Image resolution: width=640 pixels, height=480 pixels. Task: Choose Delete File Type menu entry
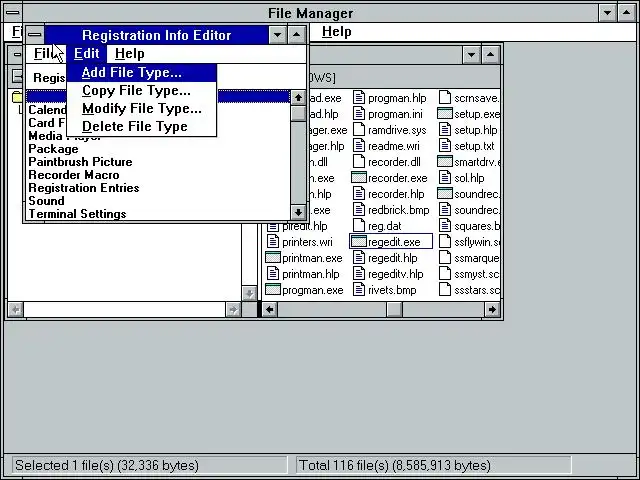click(141, 127)
